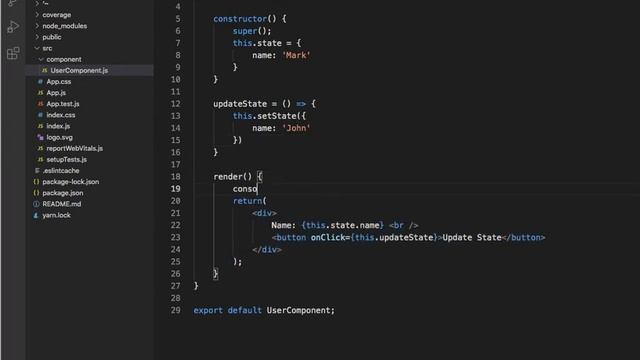This screenshot has height=360, width=640.
Task: Open package-lock.json file
Action: pyautogui.click(x=71, y=182)
